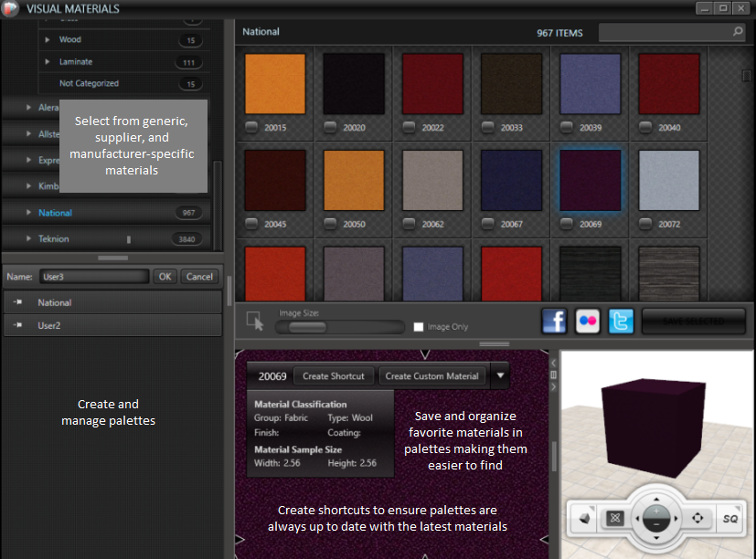
Task: Expand the Allsteel supplier arrow
Action: click(x=28, y=133)
